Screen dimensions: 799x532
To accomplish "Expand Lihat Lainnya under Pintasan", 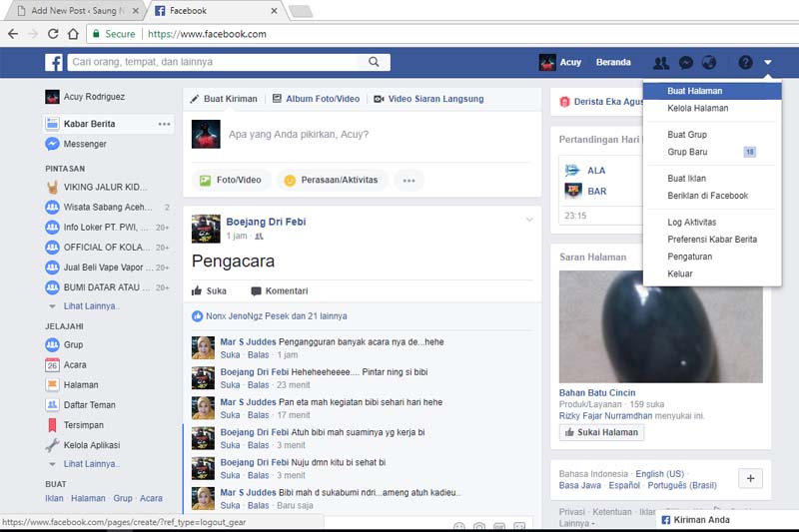I will tap(91, 306).
